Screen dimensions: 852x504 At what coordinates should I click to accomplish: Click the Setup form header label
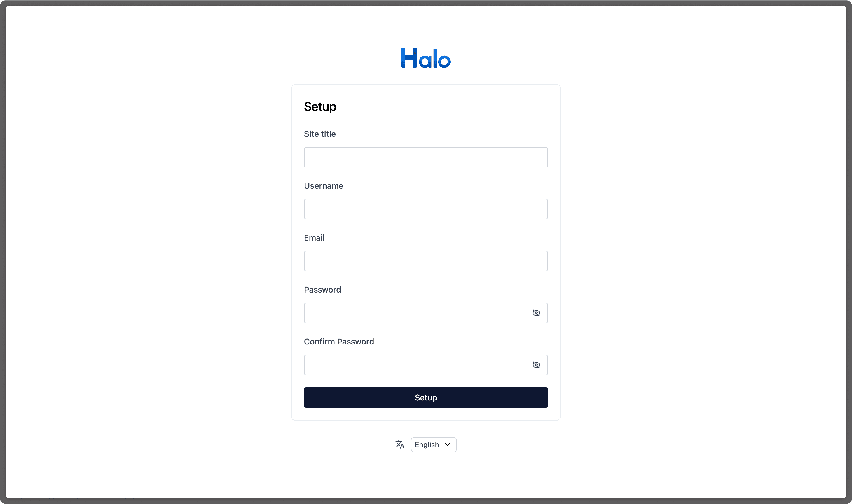pyautogui.click(x=320, y=107)
